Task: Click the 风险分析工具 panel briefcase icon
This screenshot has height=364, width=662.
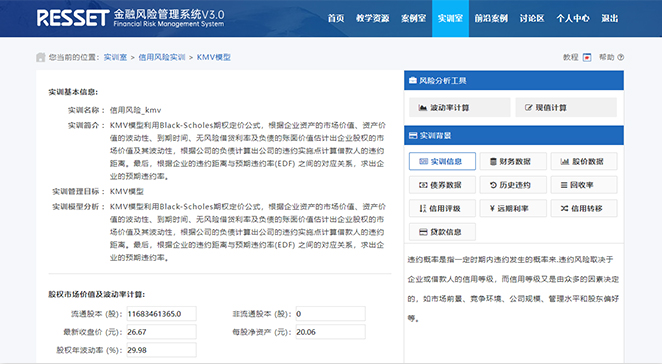Action: pyautogui.click(x=413, y=80)
